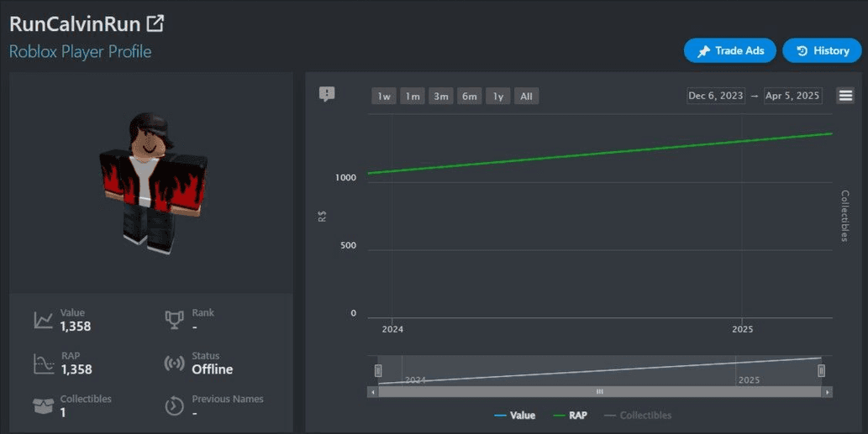Open the chart hamburger context menu
868x434 pixels.
click(845, 96)
